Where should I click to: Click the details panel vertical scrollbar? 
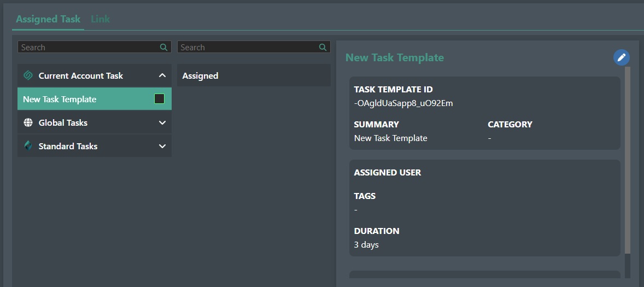point(627,160)
